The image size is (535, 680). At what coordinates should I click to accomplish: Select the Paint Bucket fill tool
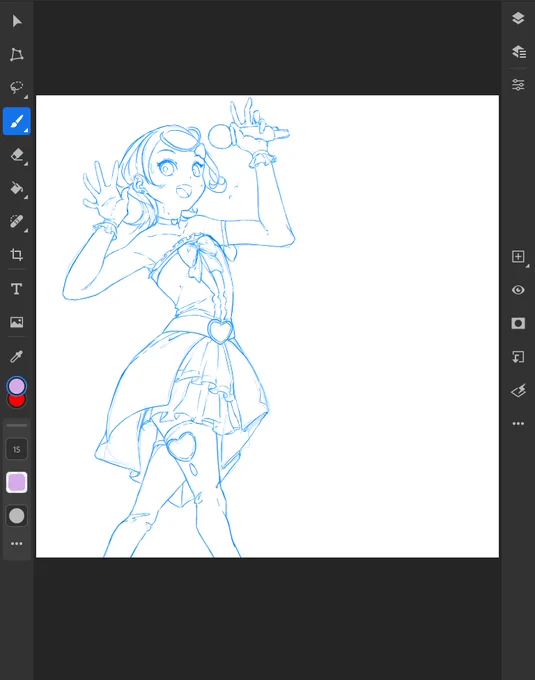[16, 188]
